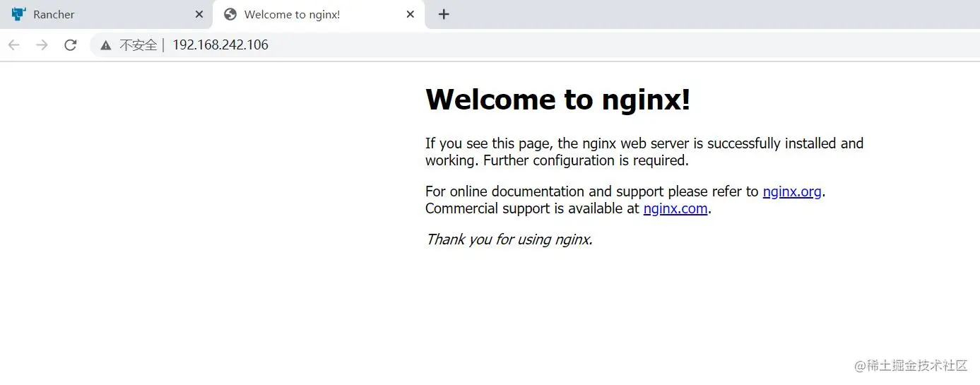Click the globe favicon on nginx tab
This screenshot has width=980, height=385.
[x=230, y=14]
